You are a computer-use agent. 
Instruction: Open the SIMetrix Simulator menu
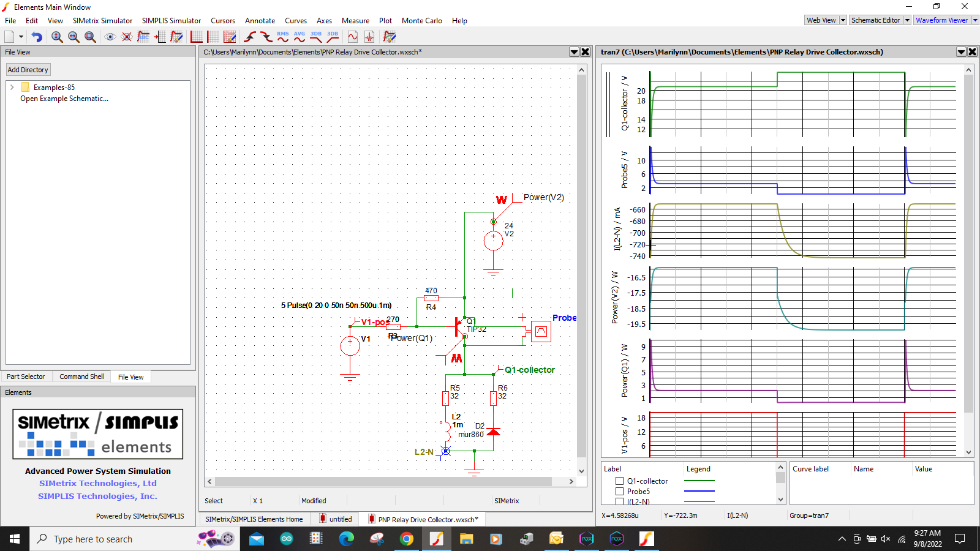pos(102,21)
